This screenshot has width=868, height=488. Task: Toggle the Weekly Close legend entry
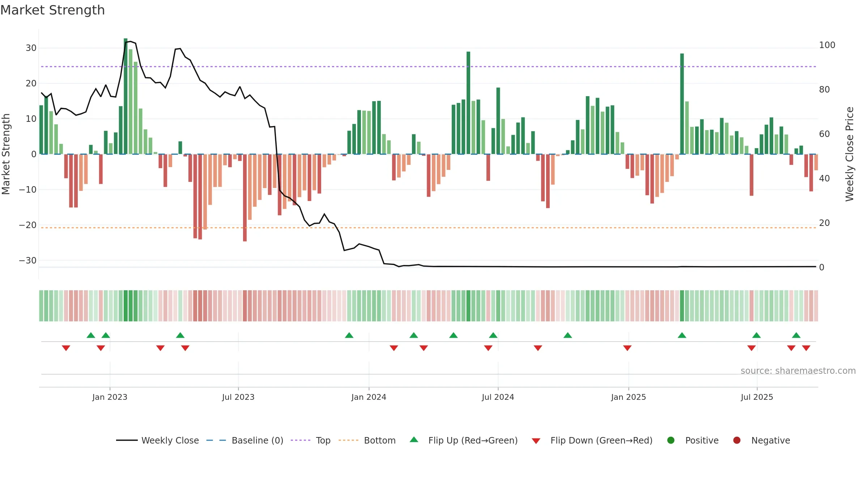pos(158,440)
